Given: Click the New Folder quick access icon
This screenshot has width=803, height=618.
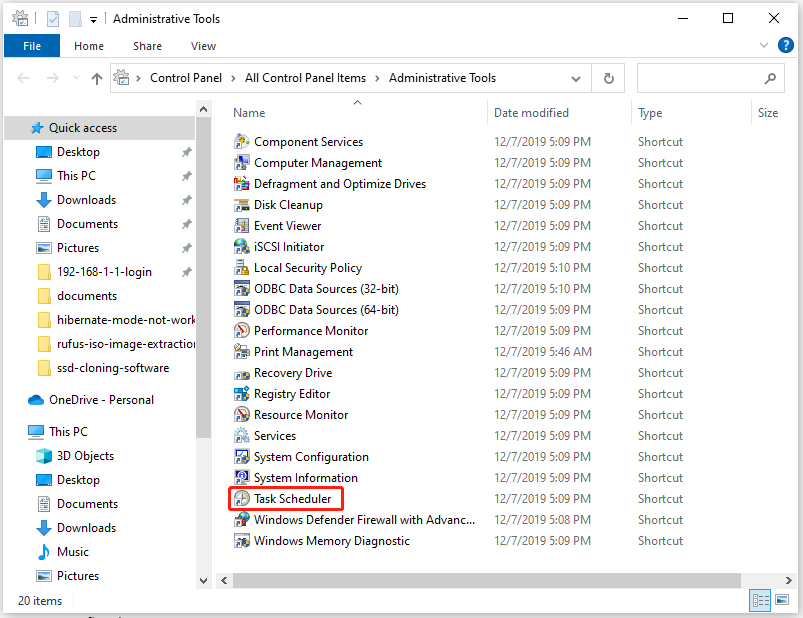Looking at the screenshot, I should (x=75, y=19).
